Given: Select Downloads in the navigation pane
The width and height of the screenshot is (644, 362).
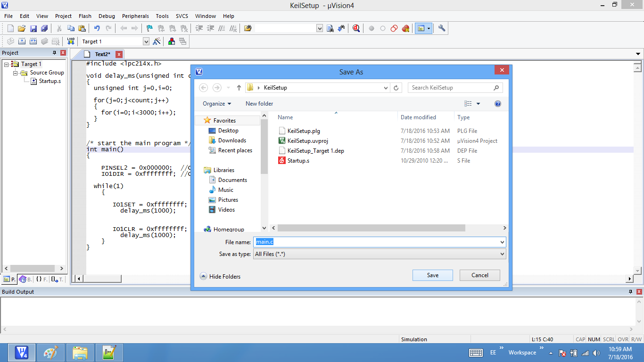Looking at the screenshot, I should pos(232,140).
